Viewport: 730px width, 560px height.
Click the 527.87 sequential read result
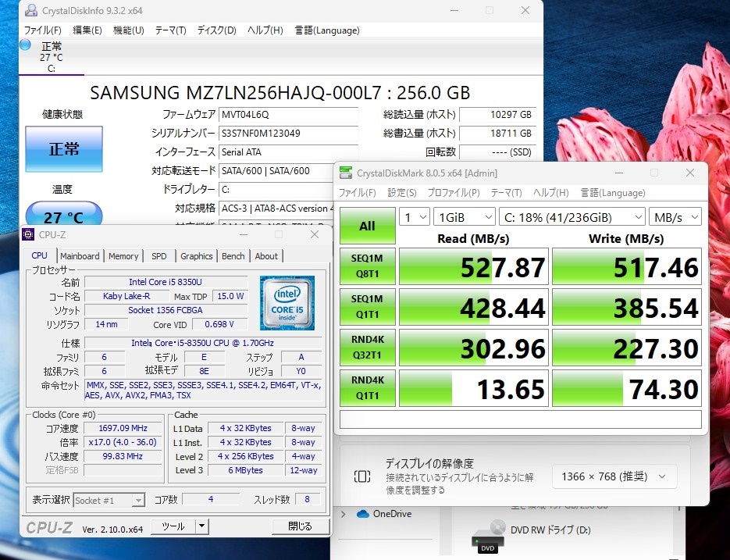[x=473, y=266]
